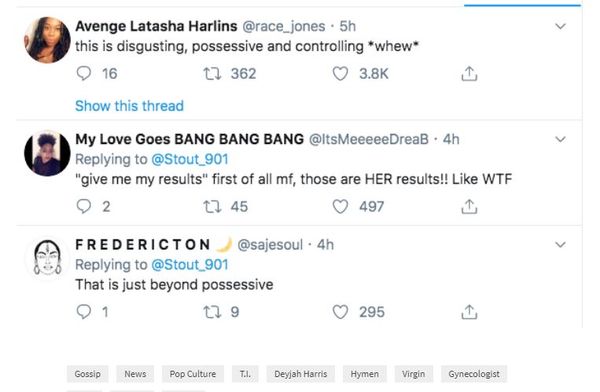Expand the menu arrow on @ItsMeeeeeDreaB tweet
This screenshot has height=392, width=600.
[x=560, y=139]
